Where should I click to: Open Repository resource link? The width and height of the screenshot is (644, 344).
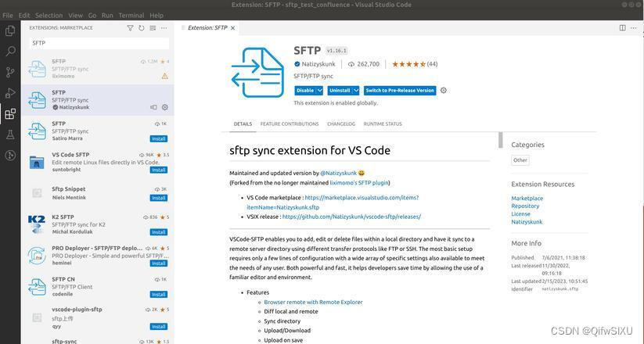pyautogui.click(x=525, y=206)
